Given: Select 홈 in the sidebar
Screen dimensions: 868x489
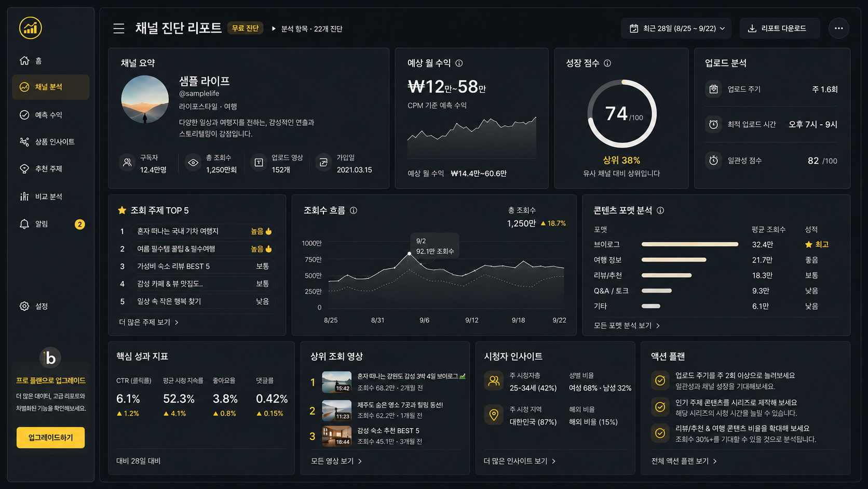Looking at the screenshot, I should [x=50, y=61].
